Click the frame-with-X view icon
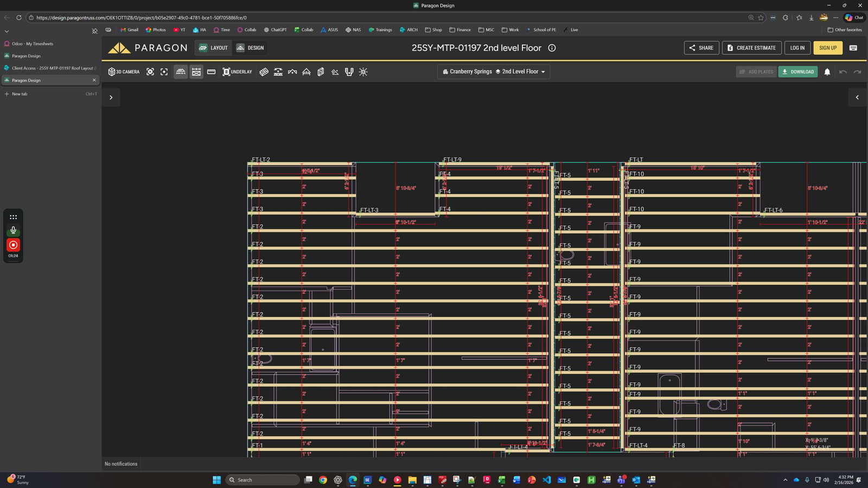 (x=150, y=72)
